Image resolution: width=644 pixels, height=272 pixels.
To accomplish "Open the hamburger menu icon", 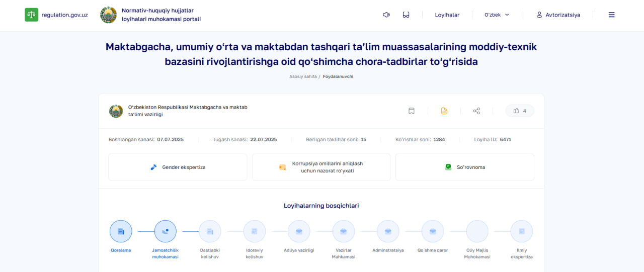I will [612, 15].
